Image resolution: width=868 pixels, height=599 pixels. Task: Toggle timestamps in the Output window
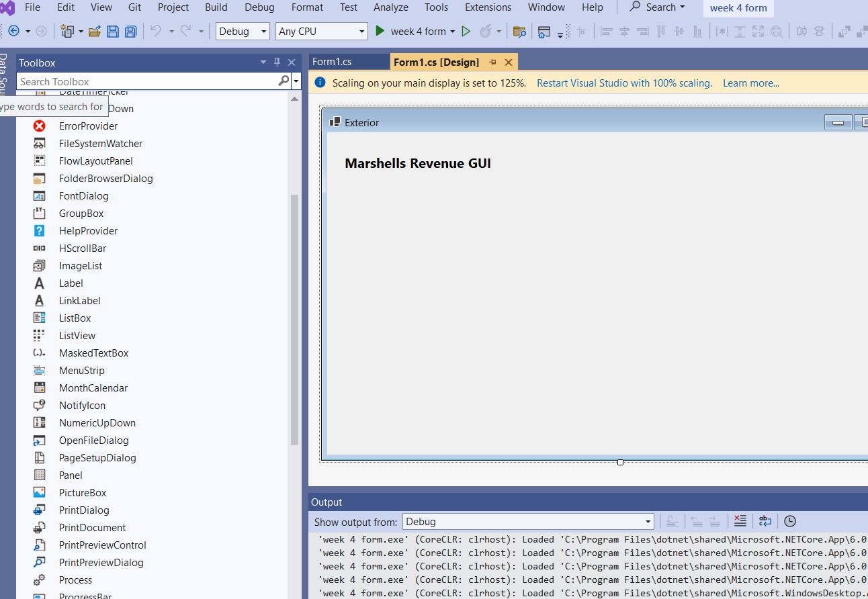coord(789,521)
